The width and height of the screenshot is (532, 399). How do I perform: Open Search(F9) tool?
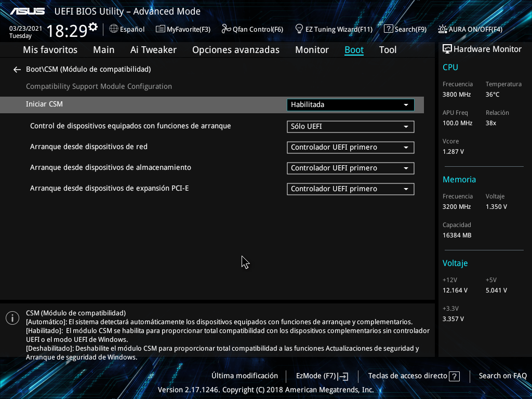(x=405, y=29)
